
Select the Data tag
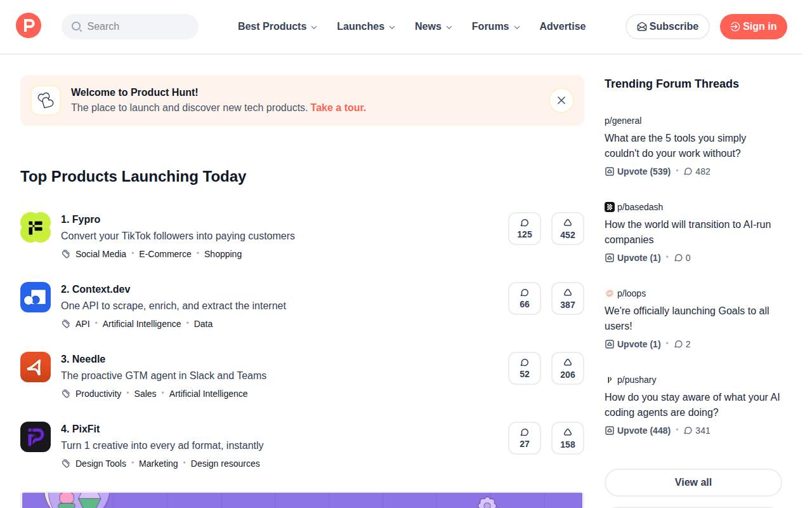(203, 324)
